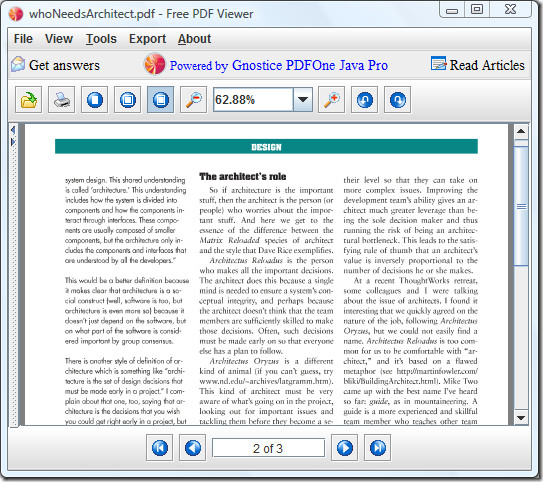Screen dimensions: 543x482
Task: Click the envelope icon beside Get answers
Action: (x=18, y=64)
